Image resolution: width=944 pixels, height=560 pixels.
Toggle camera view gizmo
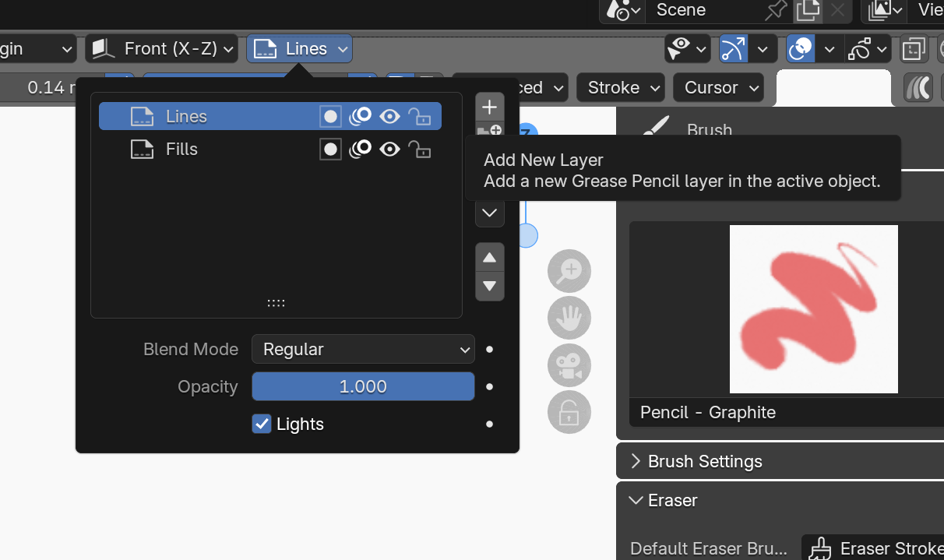(x=569, y=365)
